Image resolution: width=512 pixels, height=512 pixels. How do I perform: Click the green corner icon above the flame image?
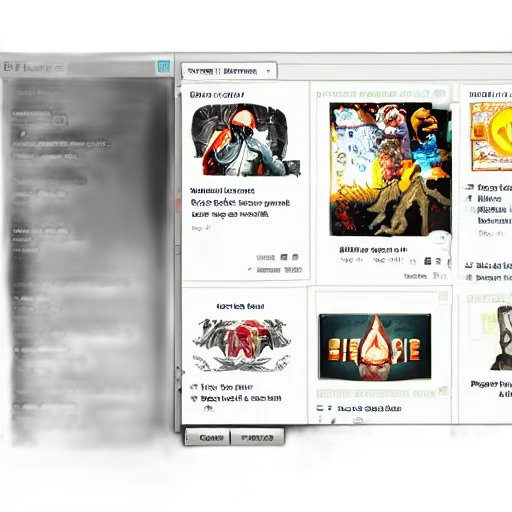tap(443, 296)
